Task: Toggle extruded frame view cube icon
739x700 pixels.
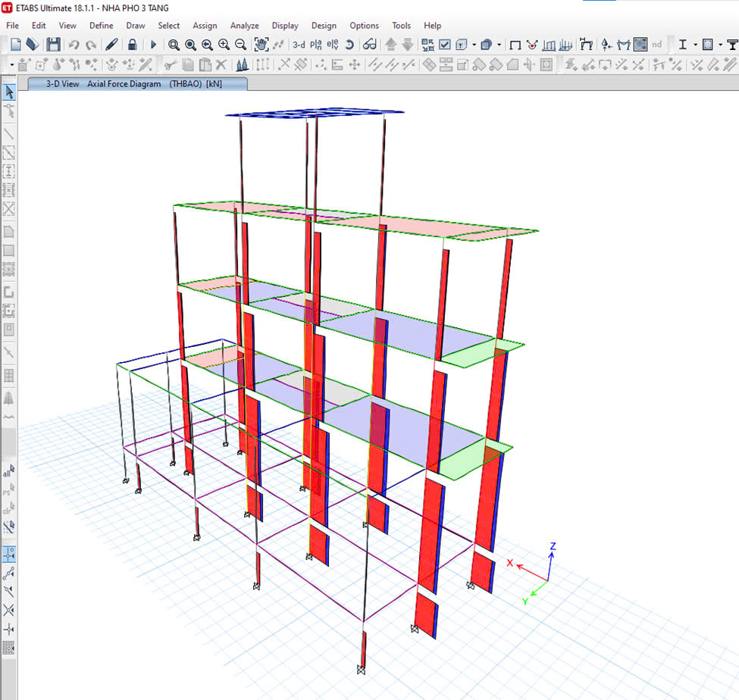Action: tap(462, 45)
